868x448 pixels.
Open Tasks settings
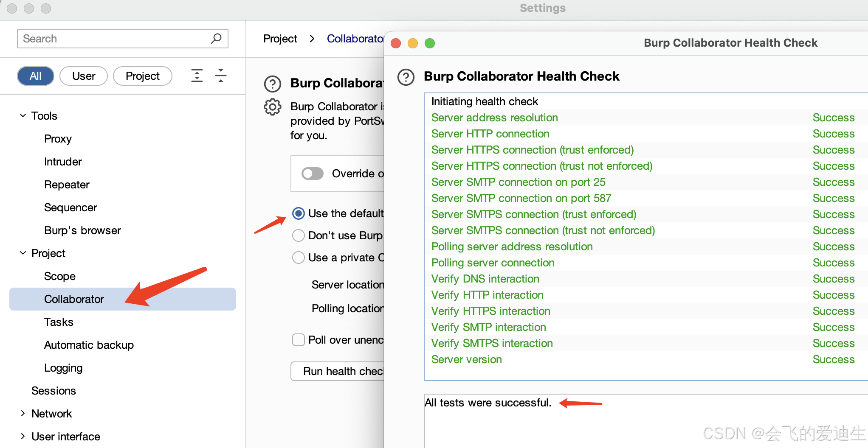(x=59, y=322)
